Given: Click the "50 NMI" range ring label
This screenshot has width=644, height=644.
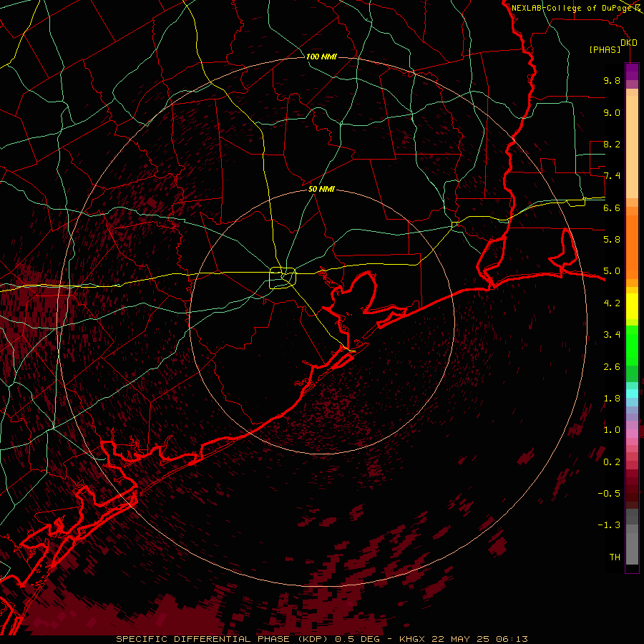Looking at the screenshot, I should (321, 190).
